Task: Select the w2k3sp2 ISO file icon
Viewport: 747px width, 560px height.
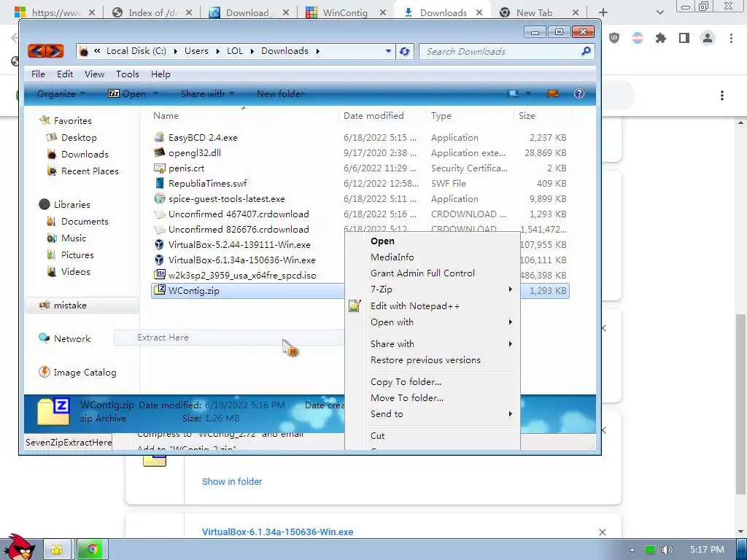Action: [x=159, y=275]
